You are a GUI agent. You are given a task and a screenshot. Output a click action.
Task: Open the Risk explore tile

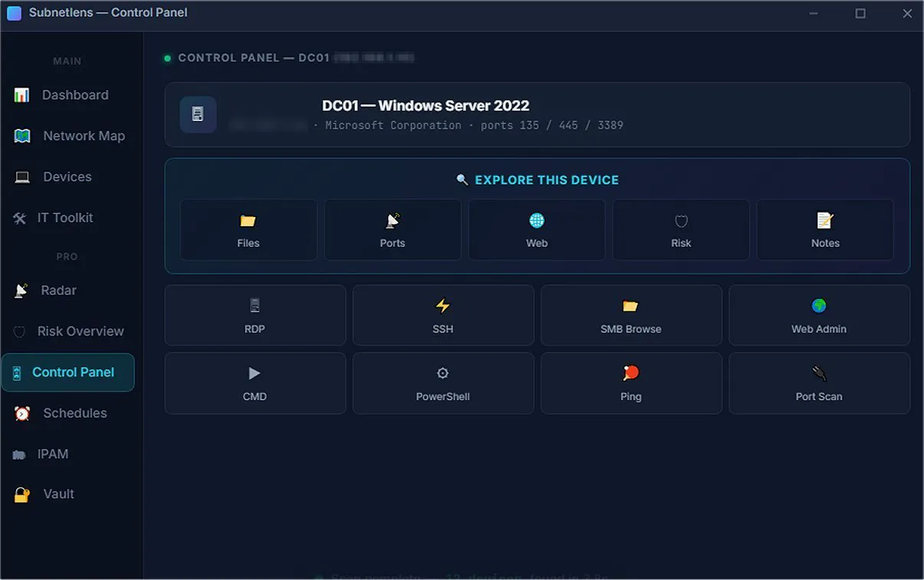(x=681, y=230)
